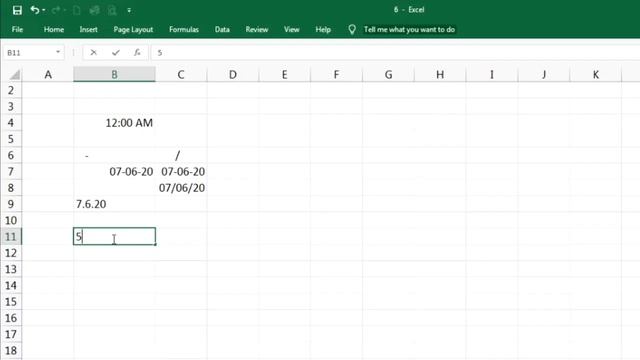Click cell C7 with 07-06-20
The height and width of the screenshot is (360, 640).
click(181, 171)
